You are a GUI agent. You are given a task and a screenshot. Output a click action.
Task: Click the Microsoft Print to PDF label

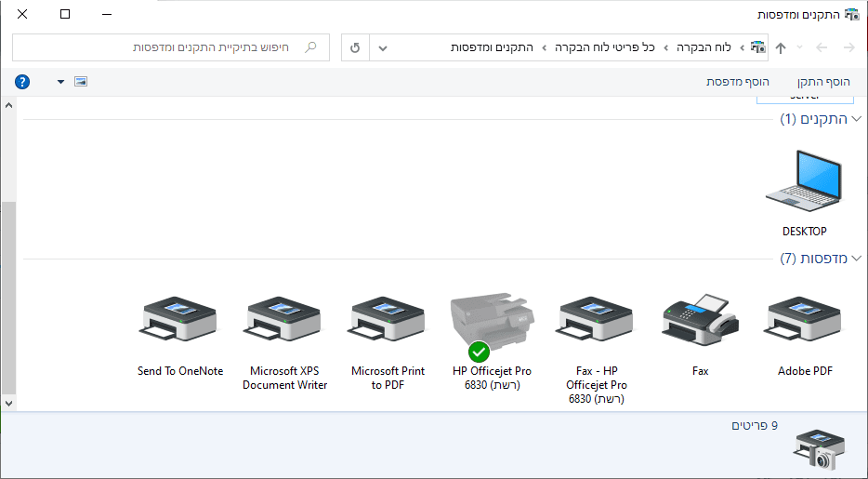[x=388, y=378]
